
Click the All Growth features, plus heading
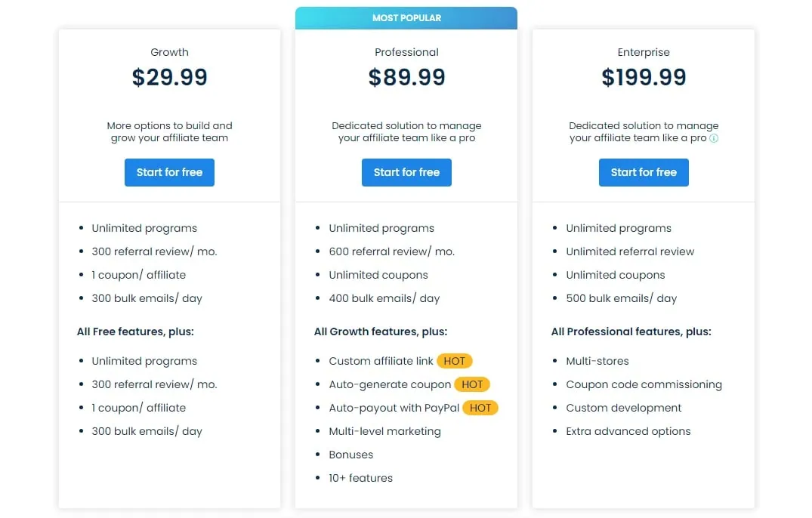pyautogui.click(x=381, y=331)
